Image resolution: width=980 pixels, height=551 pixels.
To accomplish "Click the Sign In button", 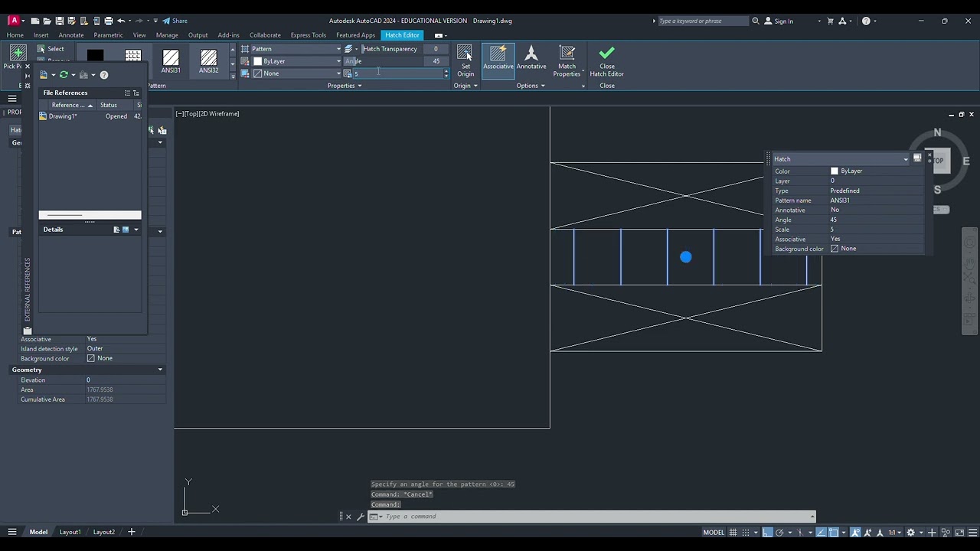I will 779,21.
